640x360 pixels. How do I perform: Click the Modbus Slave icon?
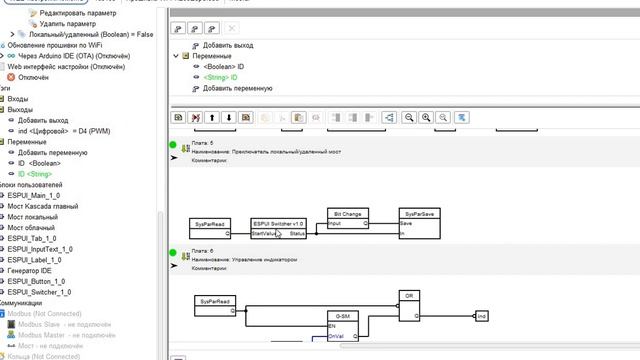click(x=11, y=324)
